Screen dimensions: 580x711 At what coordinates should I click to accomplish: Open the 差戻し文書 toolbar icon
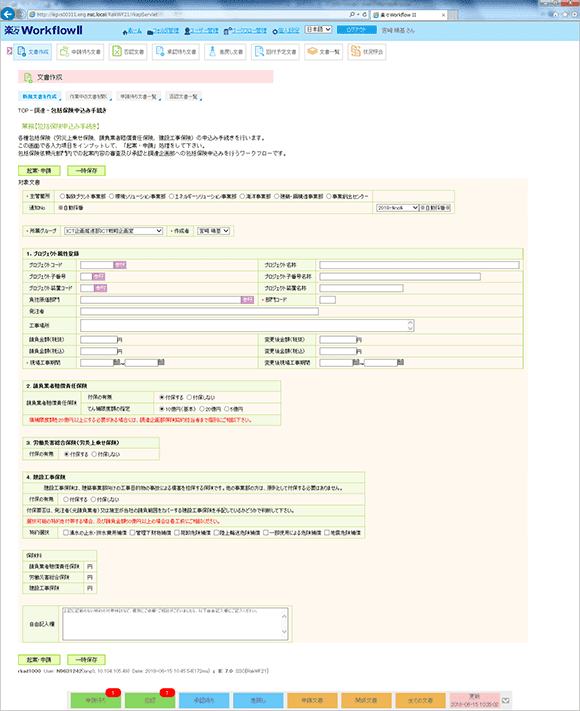(x=225, y=52)
